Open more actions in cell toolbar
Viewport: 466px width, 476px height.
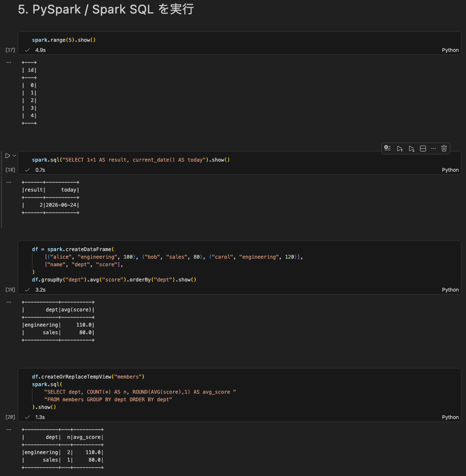pos(434,149)
